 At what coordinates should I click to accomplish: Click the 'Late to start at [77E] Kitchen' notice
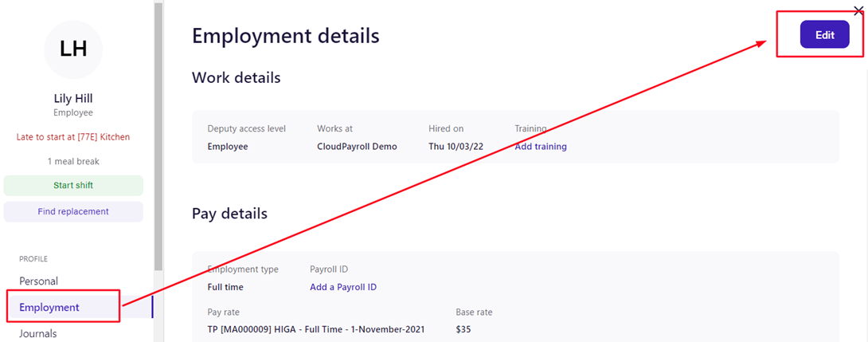coord(73,136)
